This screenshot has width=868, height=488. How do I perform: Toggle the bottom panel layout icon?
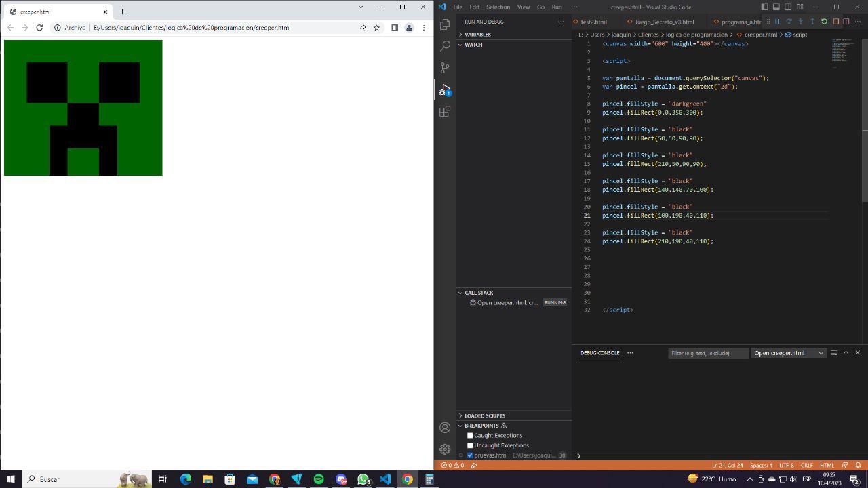(776, 7)
